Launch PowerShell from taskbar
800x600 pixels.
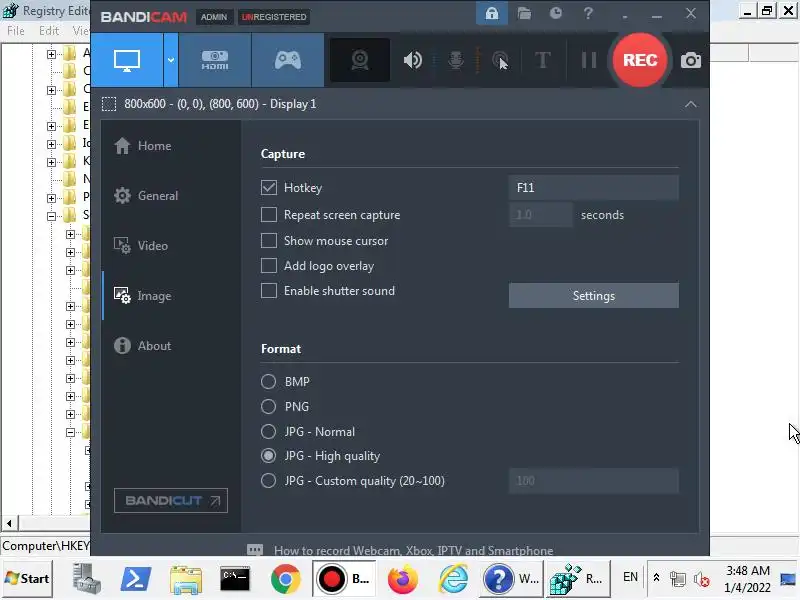135,579
